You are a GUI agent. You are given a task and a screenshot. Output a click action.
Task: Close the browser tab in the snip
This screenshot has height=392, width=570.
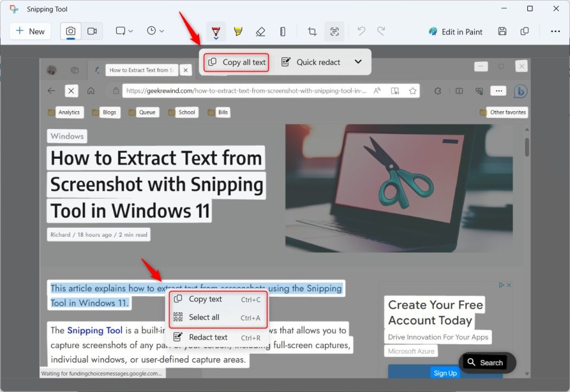(x=186, y=70)
